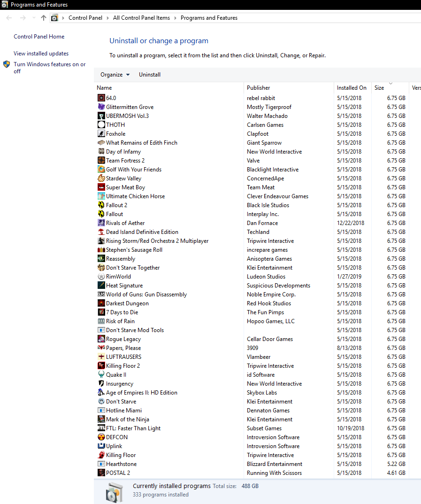
Task: Click the Rivals of Aether icon
Action: [101, 223]
